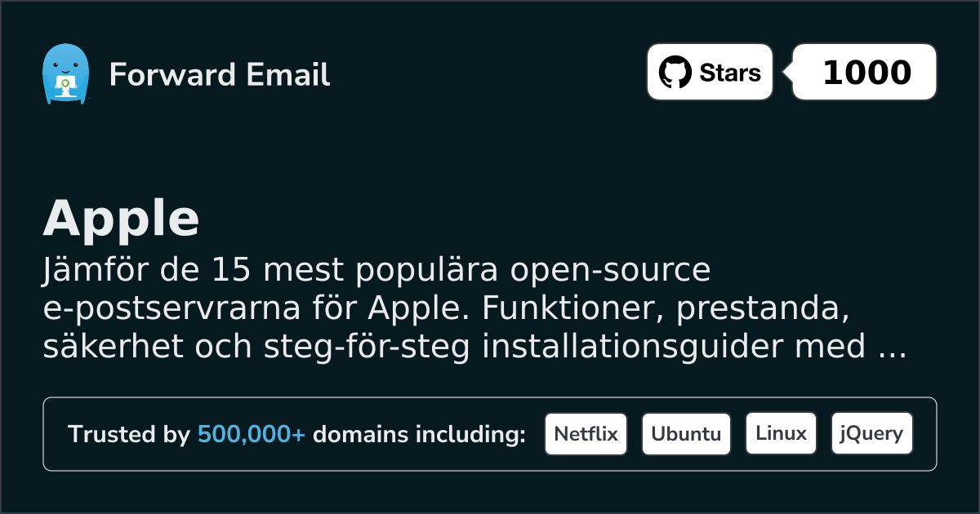Open the Forward Email brand name link
This screenshot has width=980, height=514.
[x=220, y=75]
